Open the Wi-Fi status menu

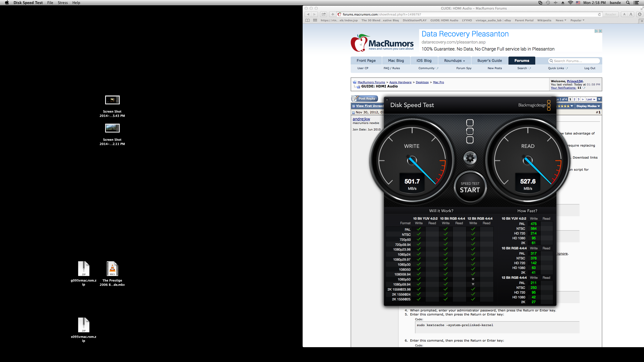(571, 3)
